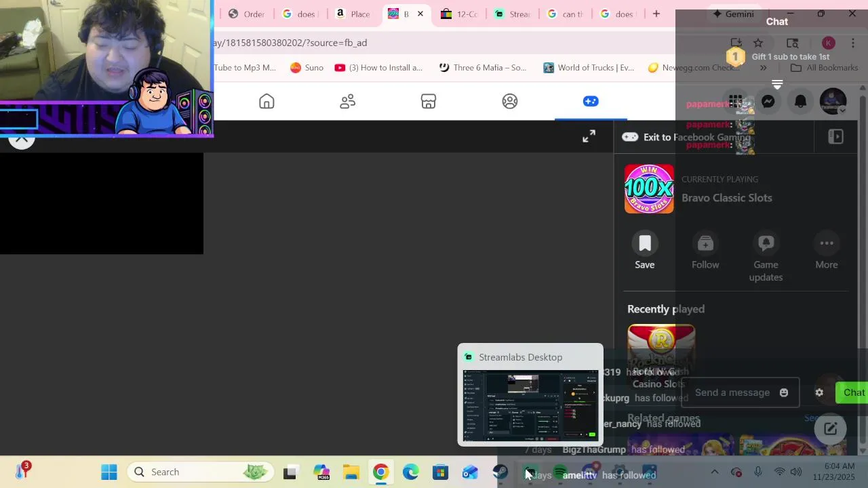The image size is (868, 488).
Task: Open Steam from taskbar
Action: tap(500, 472)
